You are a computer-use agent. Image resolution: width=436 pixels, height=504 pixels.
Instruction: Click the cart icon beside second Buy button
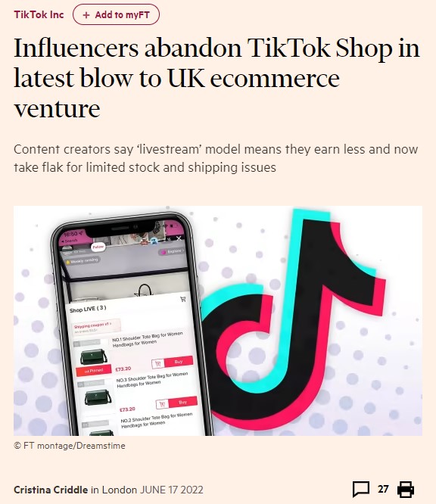pyautogui.click(x=162, y=404)
